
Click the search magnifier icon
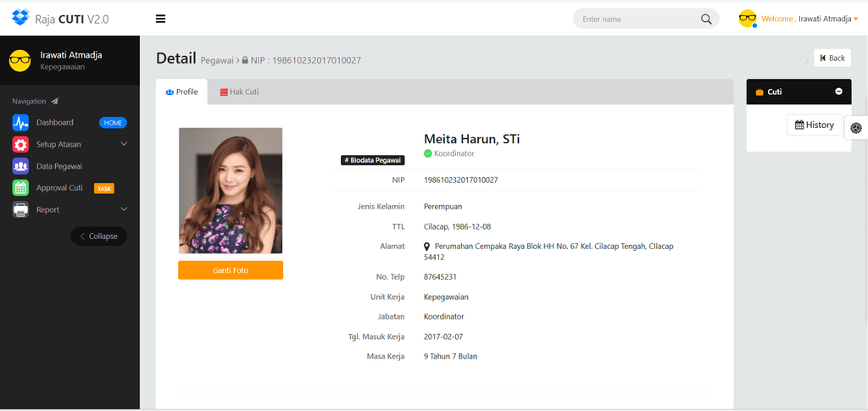pyautogui.click(x=706, y=19)
